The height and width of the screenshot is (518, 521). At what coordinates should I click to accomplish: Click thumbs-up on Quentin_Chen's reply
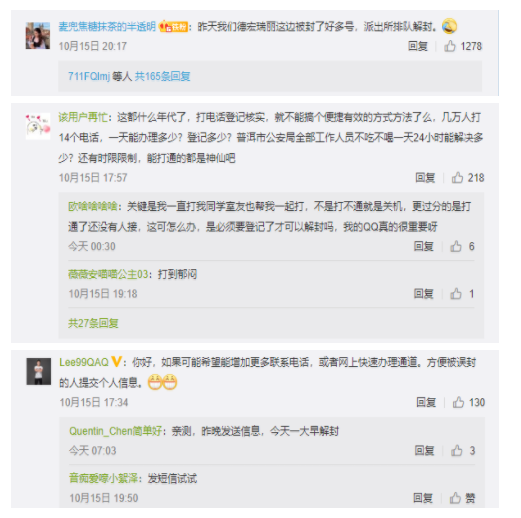456,451
